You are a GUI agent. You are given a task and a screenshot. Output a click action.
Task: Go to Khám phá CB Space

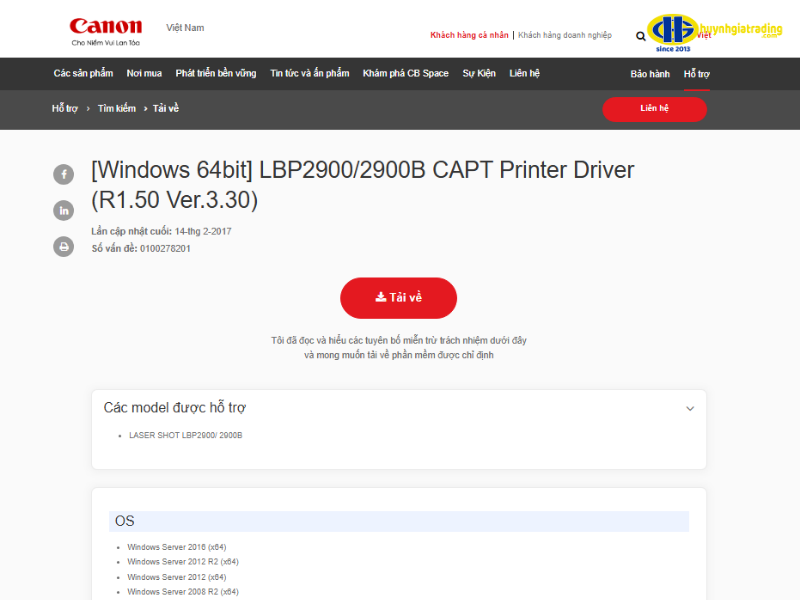406,74
